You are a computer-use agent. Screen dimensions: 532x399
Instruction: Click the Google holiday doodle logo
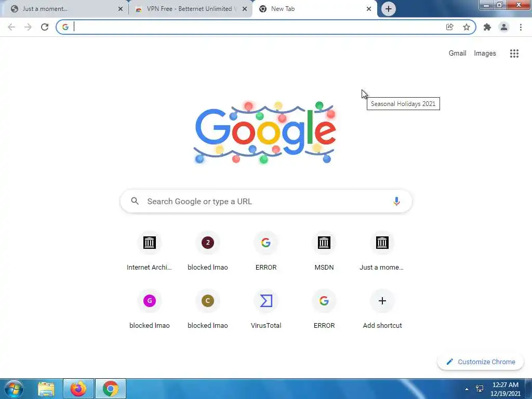[265, 132]
